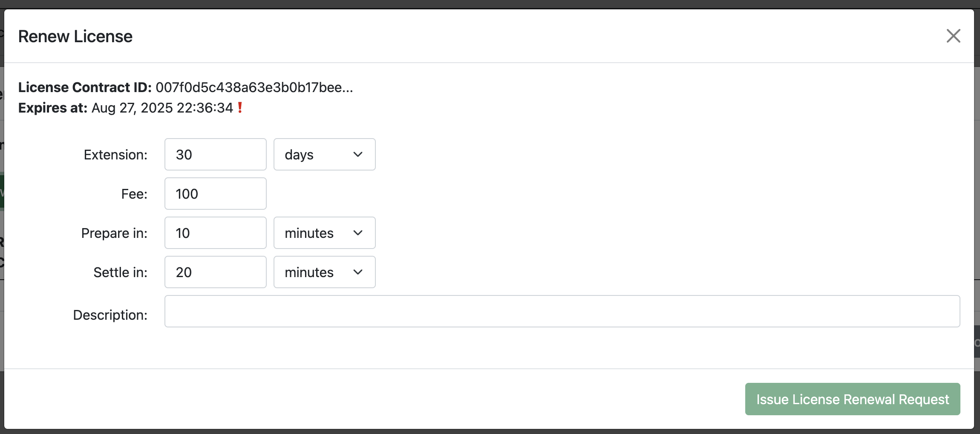Click the Prepare in label
This screenshot has height=434, width=980.
114,233
